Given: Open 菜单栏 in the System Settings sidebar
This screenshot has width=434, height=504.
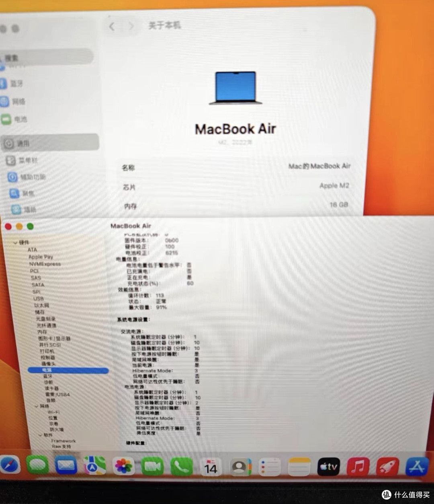Looking at the screenshot, I should click(22, 160).
